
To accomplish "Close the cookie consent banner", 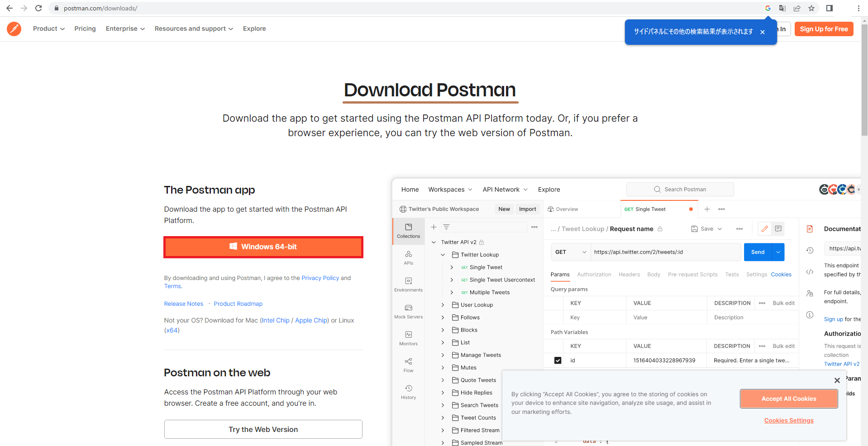I will 837,380.
